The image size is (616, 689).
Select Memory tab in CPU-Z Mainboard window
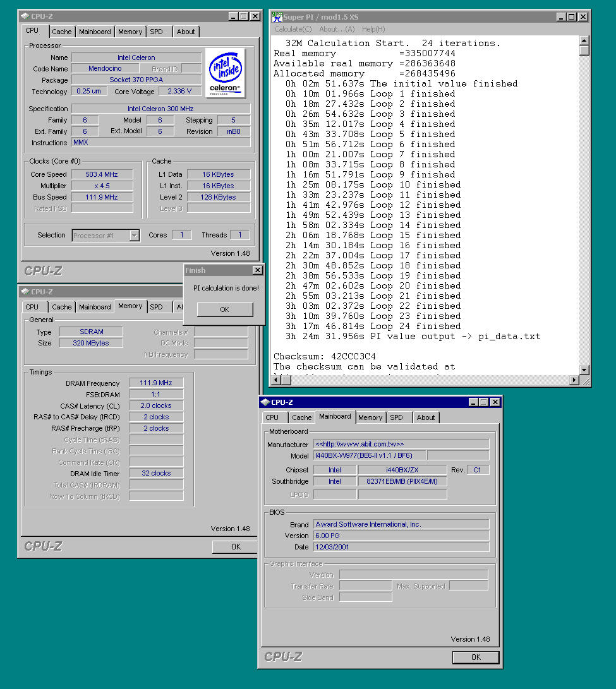pyautogui.click(x=370, y=417)
